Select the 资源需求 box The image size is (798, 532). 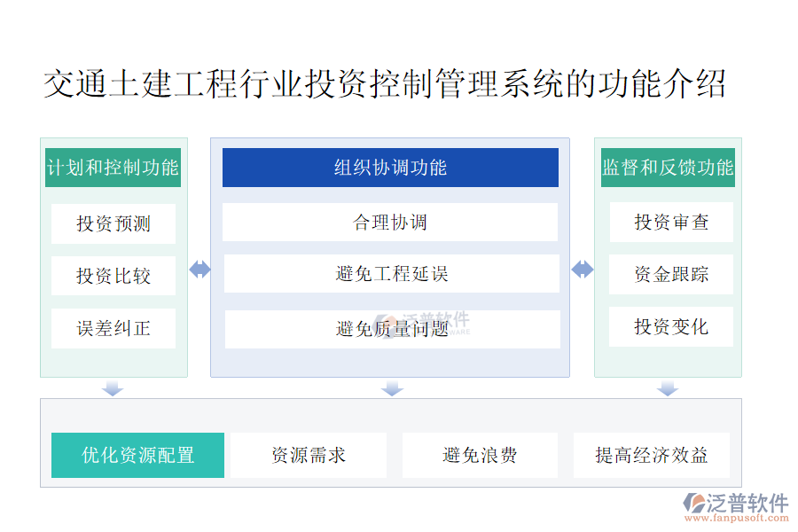308,456
